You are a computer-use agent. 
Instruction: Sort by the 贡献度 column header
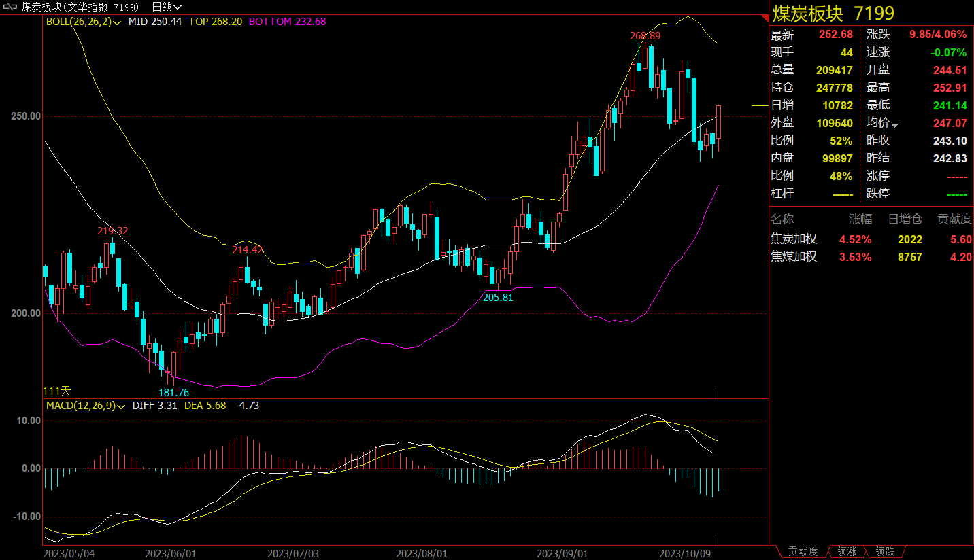pos(954,220)
